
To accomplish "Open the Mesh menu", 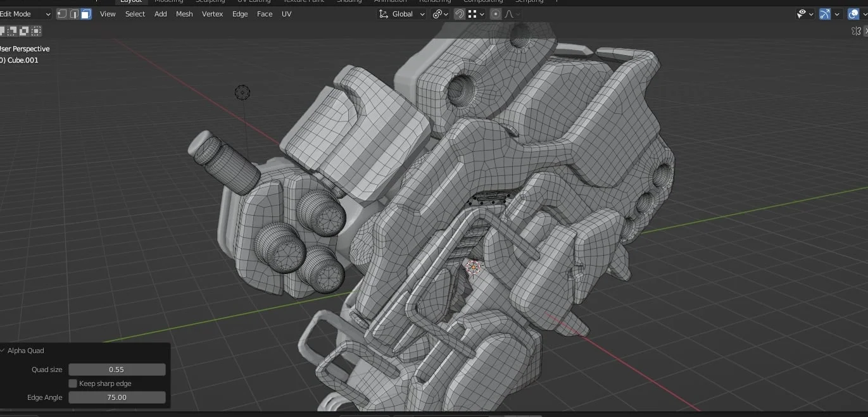I will pos(184,13).
